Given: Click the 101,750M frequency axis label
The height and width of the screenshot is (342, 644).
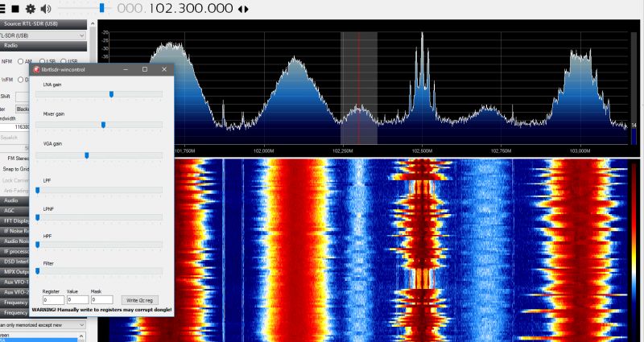Looking at the screenshot, I should (185, 151).
